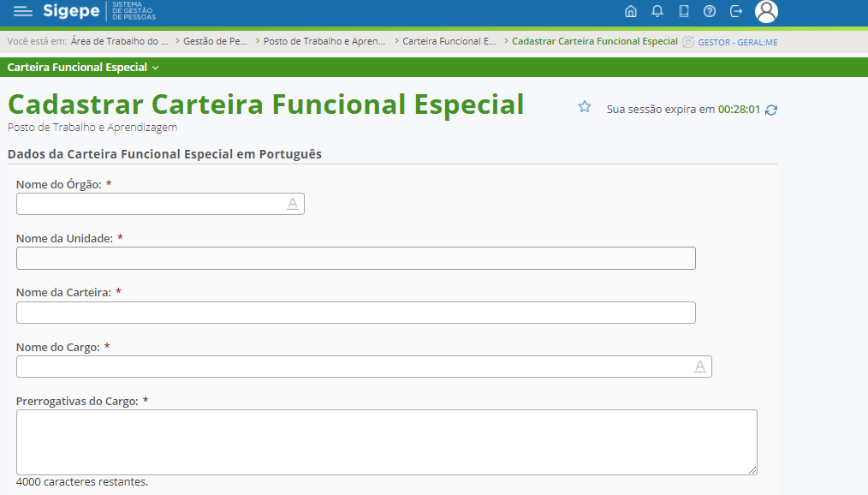Open the home page via the home icon
Image resolution: width=868 pixels, height=495 pixels.
[631, 12]
